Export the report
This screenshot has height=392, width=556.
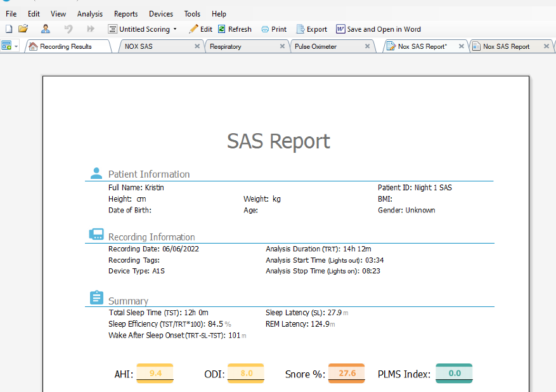(312, 29)
